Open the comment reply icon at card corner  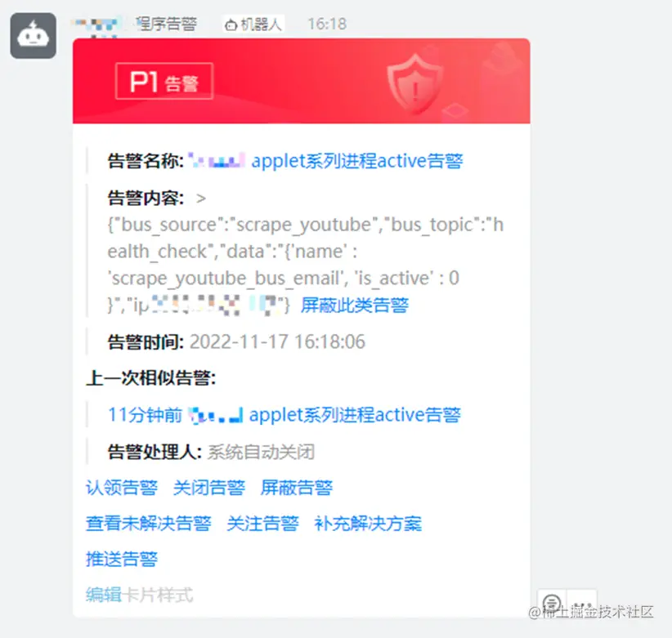552,603
